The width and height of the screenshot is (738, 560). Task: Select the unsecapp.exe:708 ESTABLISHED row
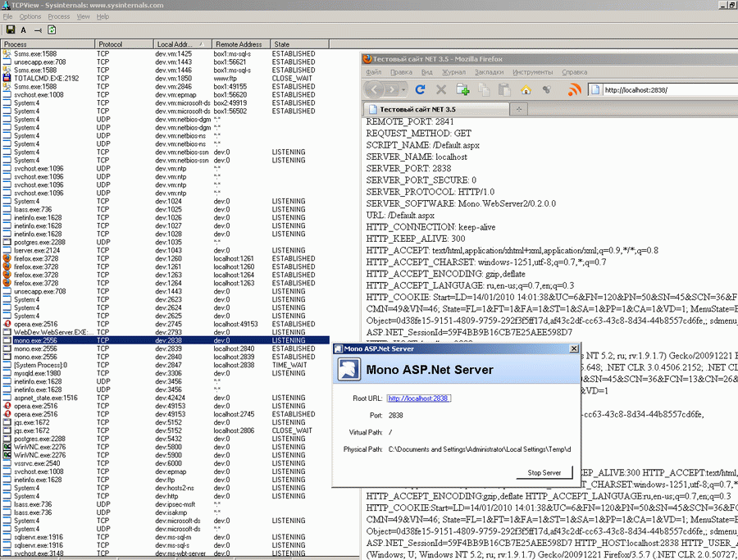165,61
